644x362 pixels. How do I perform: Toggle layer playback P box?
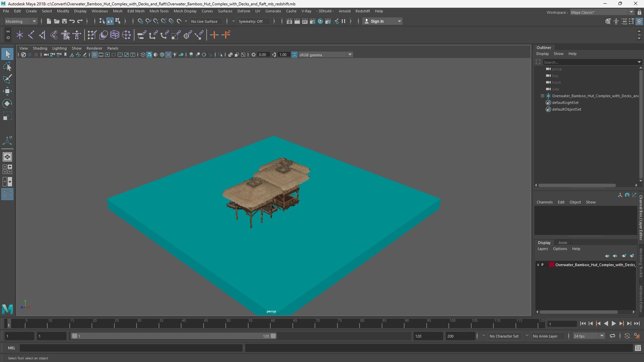click(x=542, y=265)
